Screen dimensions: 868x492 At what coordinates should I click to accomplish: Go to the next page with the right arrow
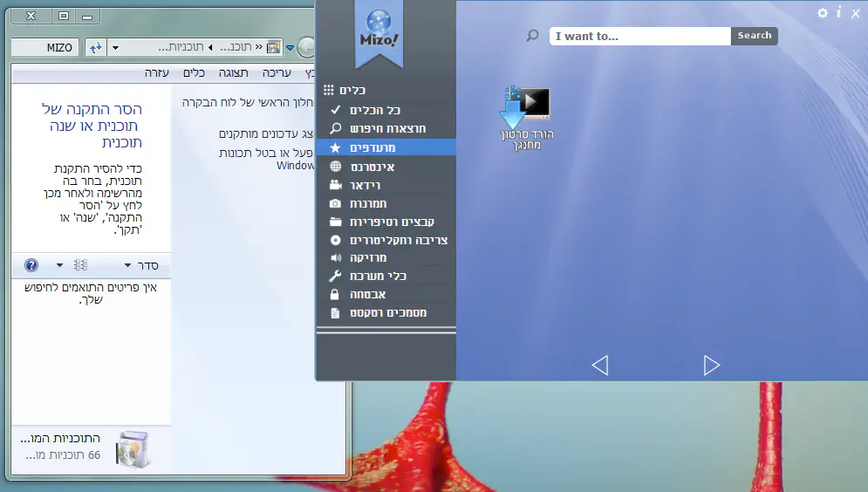(712, 365)
